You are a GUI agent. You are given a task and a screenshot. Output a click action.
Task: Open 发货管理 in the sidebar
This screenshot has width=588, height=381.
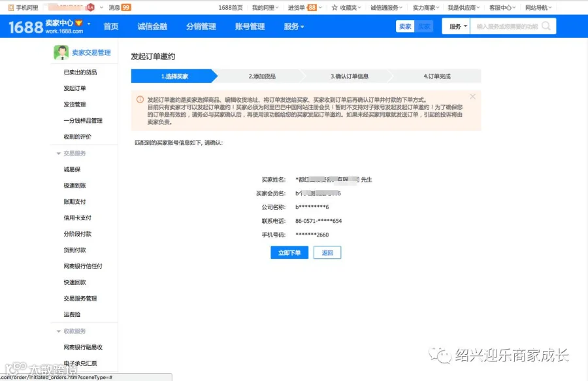tap(74, 105)
